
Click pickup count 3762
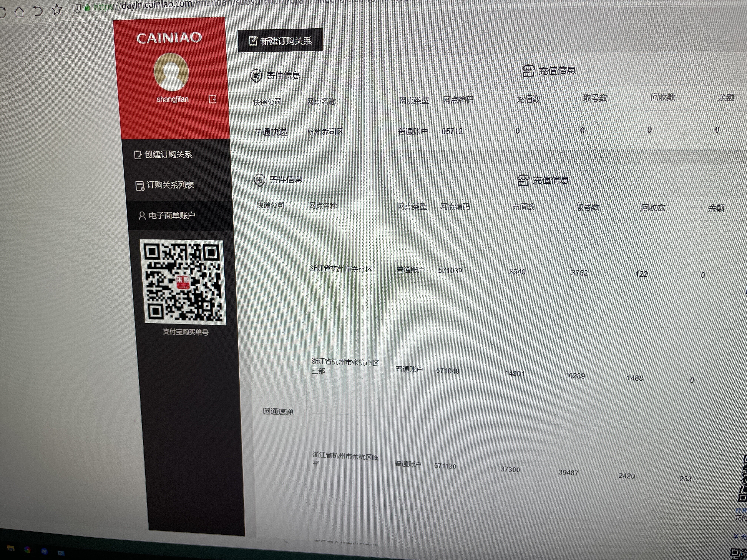point(579,273)
